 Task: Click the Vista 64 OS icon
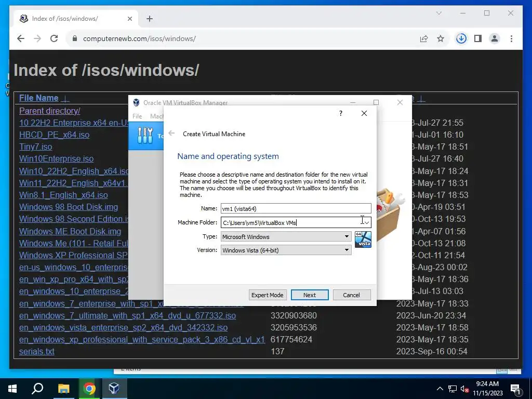(363, 240)
